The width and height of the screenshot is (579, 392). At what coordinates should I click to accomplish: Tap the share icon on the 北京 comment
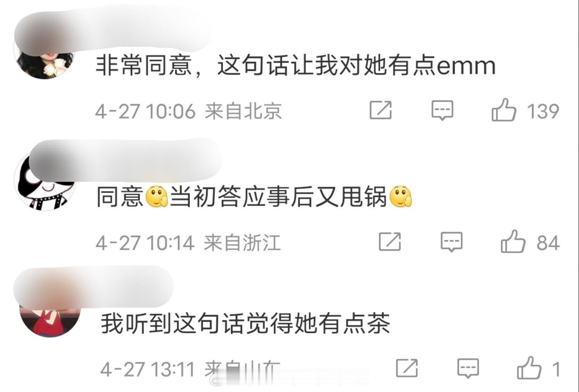pos(381,110)
